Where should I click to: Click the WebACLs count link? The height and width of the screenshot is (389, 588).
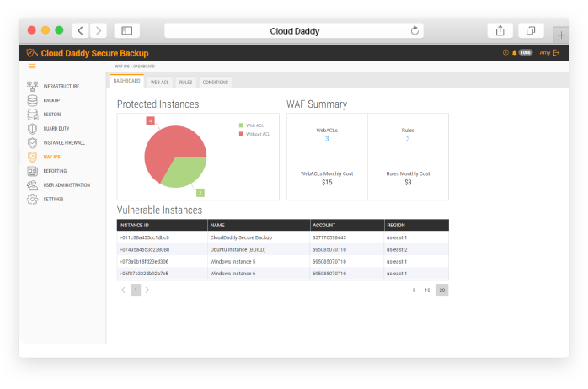[x=327, y=139]
